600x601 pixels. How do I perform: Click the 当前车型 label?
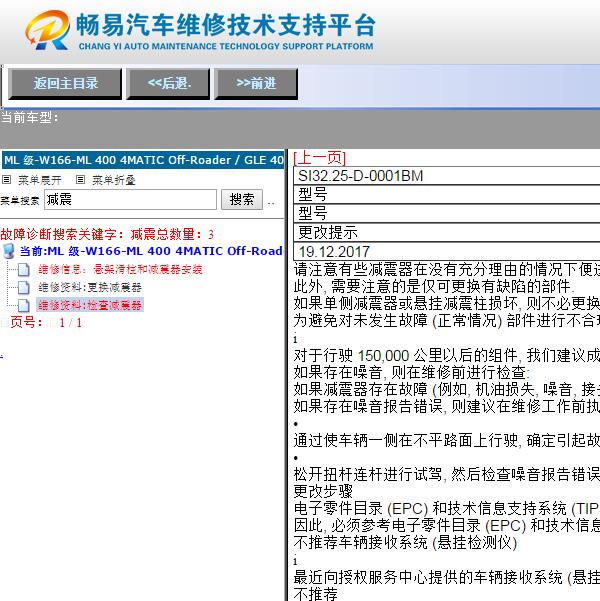click(x=29, y=117)
